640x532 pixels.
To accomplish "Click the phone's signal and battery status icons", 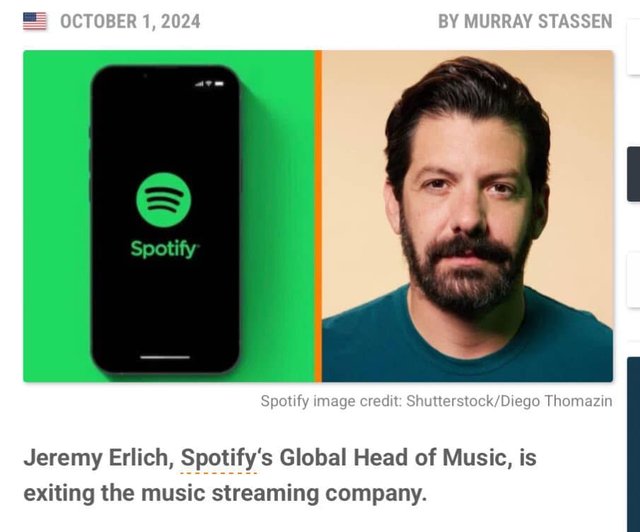I will [x=209, y=84].
